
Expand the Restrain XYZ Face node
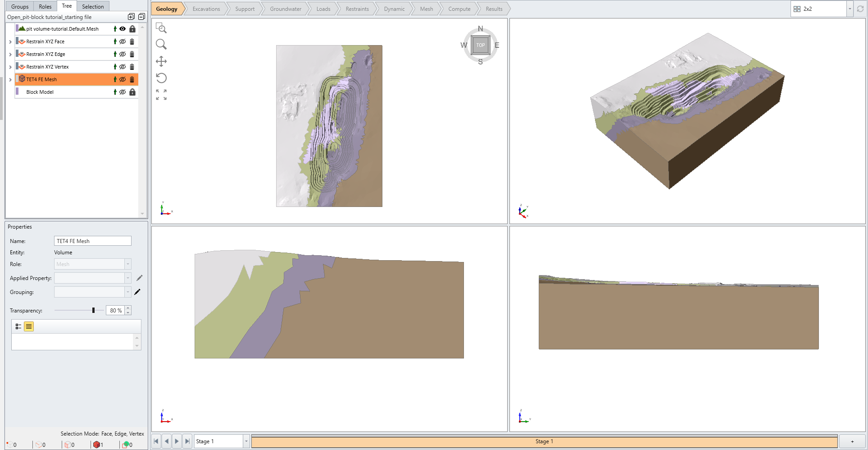(10, 41)
